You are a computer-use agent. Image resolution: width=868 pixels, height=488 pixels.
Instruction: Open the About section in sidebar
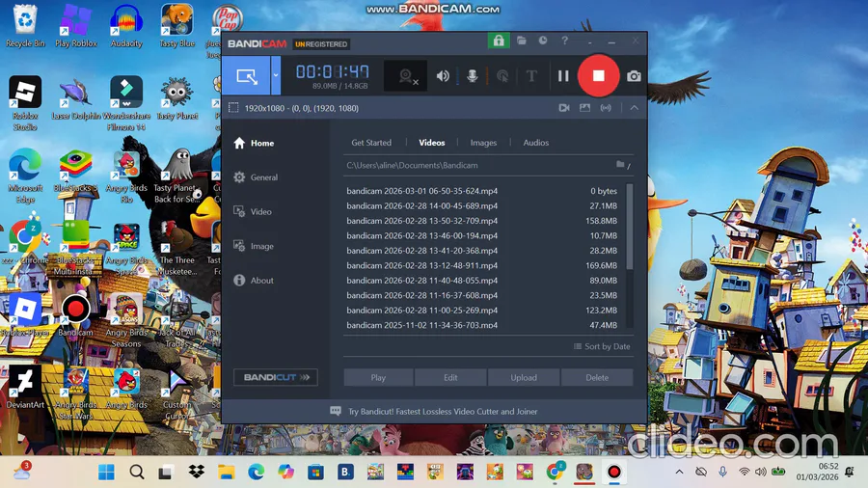pos(254,280)
